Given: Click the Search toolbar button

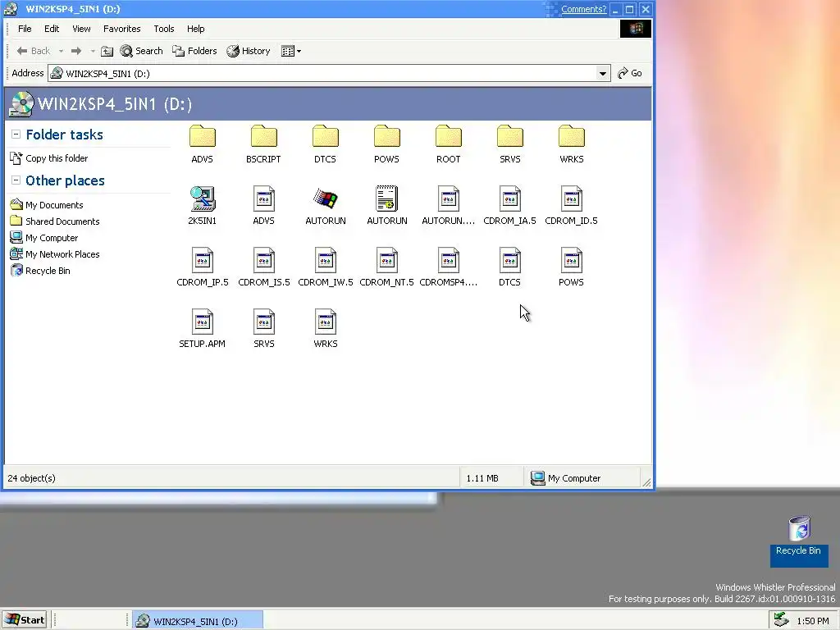Looking at the screenshot, I should (x=141, y=51).
